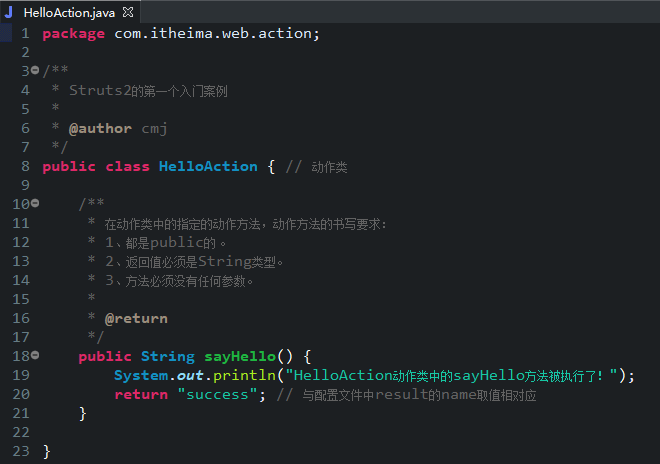Image resolution: width=660 pixels, height=464 pixels.
Task: Click the Java file icon on tab
Action: pyautogui.click(x=8, y=12)
